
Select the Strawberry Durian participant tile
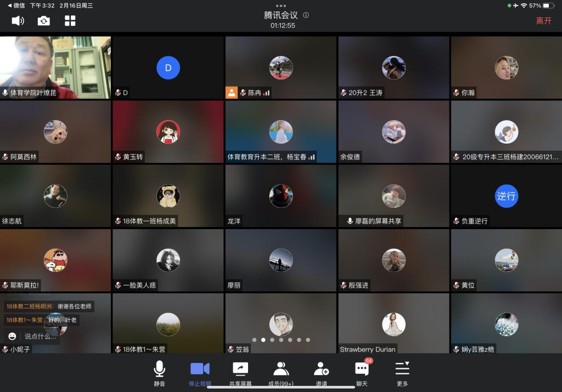(394, 323)
